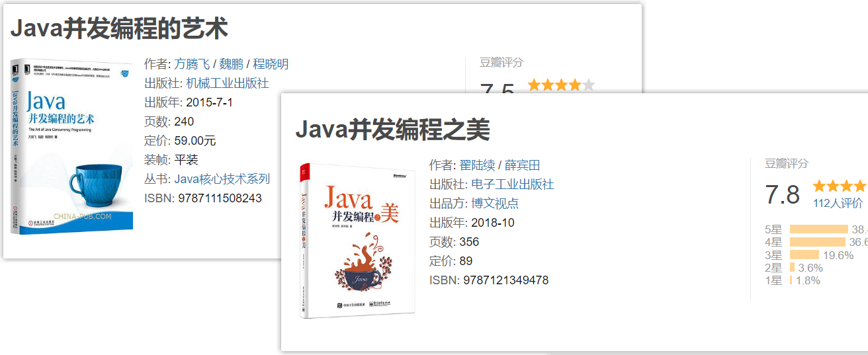Click publication year 2018-10
The height and width of the screenshot is (355, 868).
(493, 223)
